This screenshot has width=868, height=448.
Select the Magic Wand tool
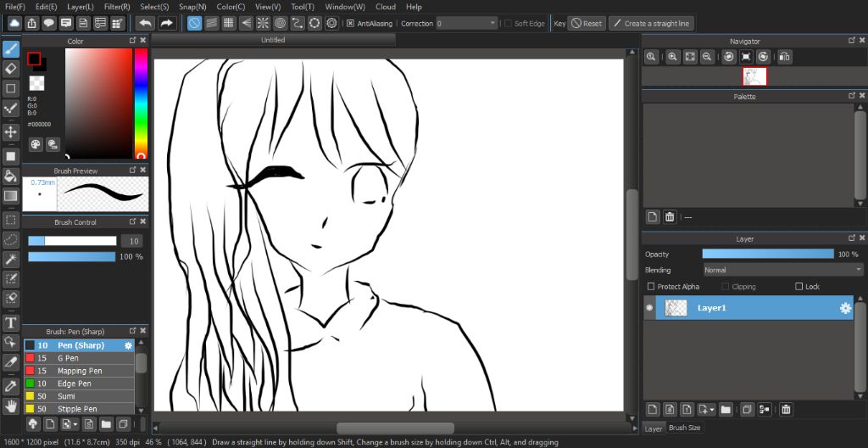point(10,259)
